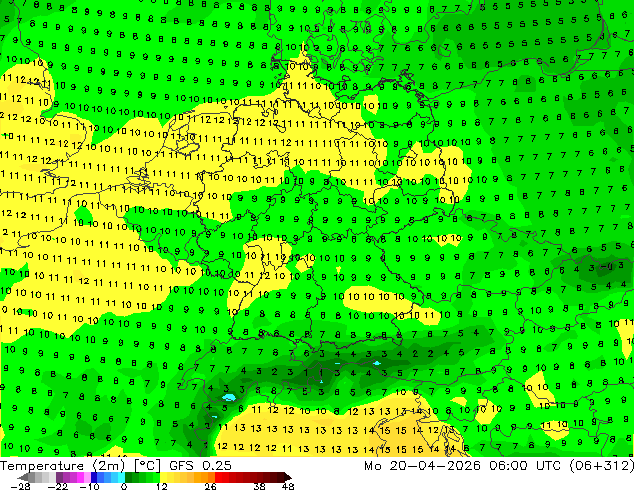634x490 pixels.
Task: Click the 'Mo 20-04-2026' date text
Action: (422, 466)
